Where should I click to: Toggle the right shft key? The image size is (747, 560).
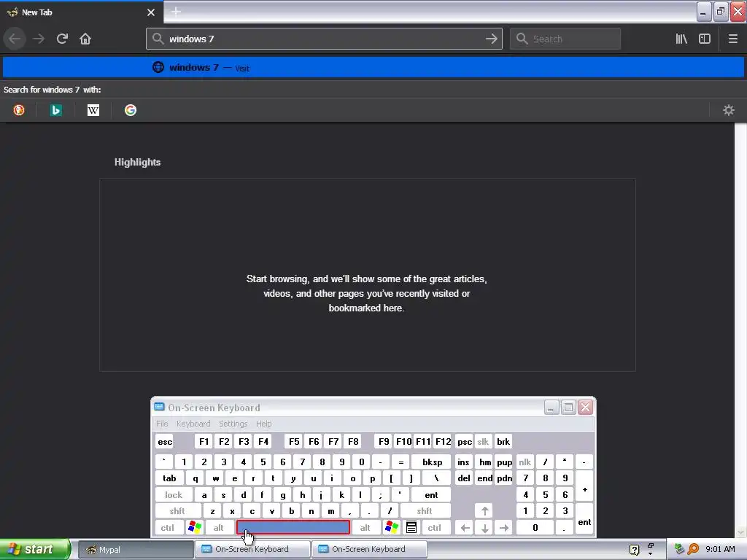(x=425, y=511)
